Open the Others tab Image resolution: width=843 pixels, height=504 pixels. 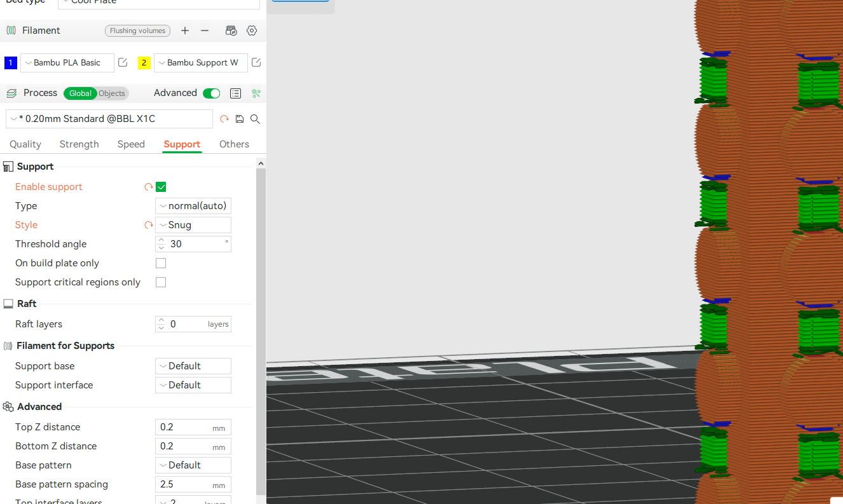pyautogui.click(x=234, y=144)
